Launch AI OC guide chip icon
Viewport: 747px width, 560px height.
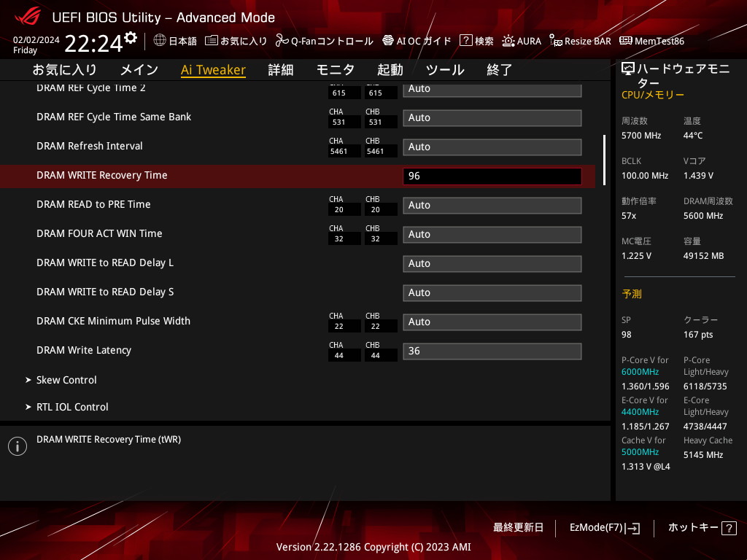click(388, 41)
